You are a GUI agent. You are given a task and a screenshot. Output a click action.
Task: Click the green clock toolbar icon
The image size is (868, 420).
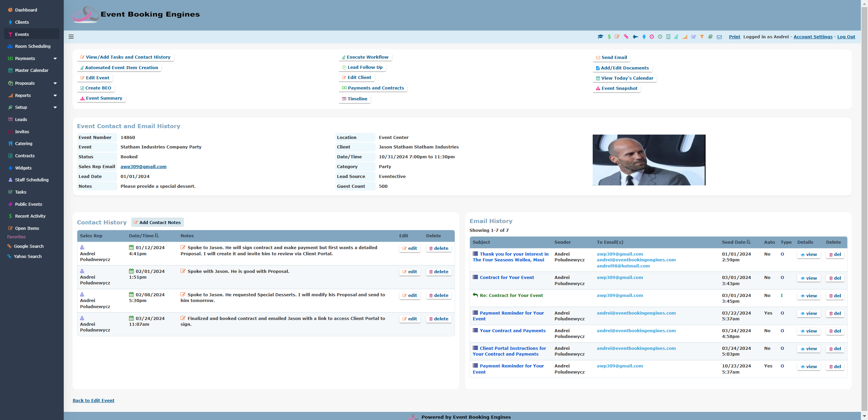660,37
